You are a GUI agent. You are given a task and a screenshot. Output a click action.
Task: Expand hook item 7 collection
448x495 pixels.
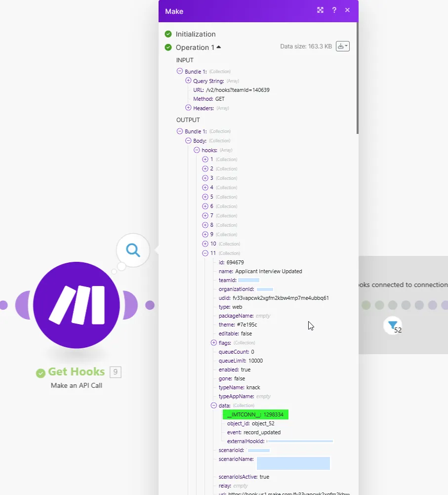pyautogui.click(x=205, y=215)
